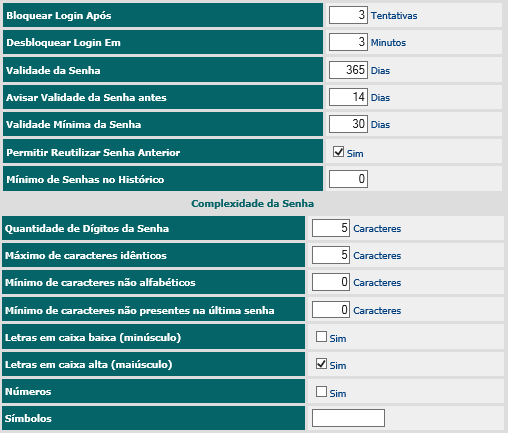Click Validade Mínima da Senha label
Screen dimensions: 508x433
[73, 124]
